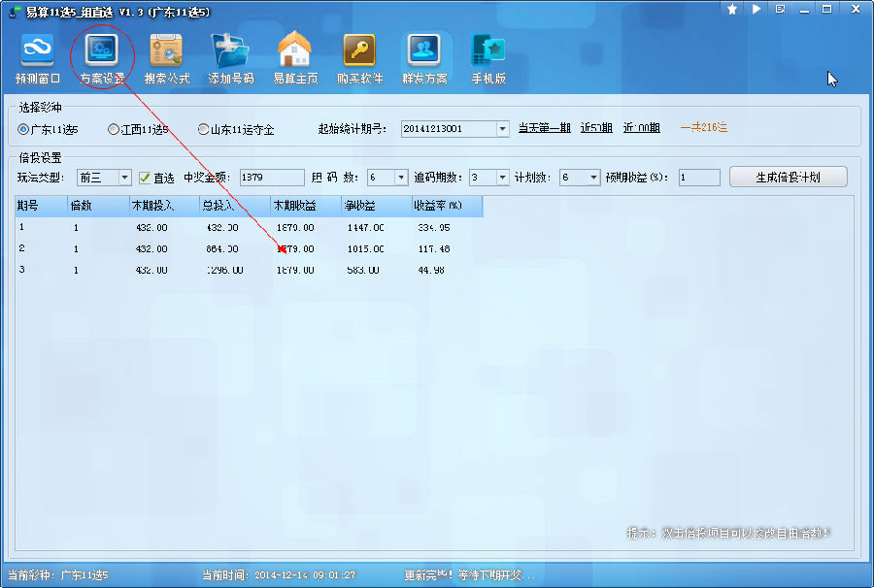Click the 当天第一期 link

point(544,128)
